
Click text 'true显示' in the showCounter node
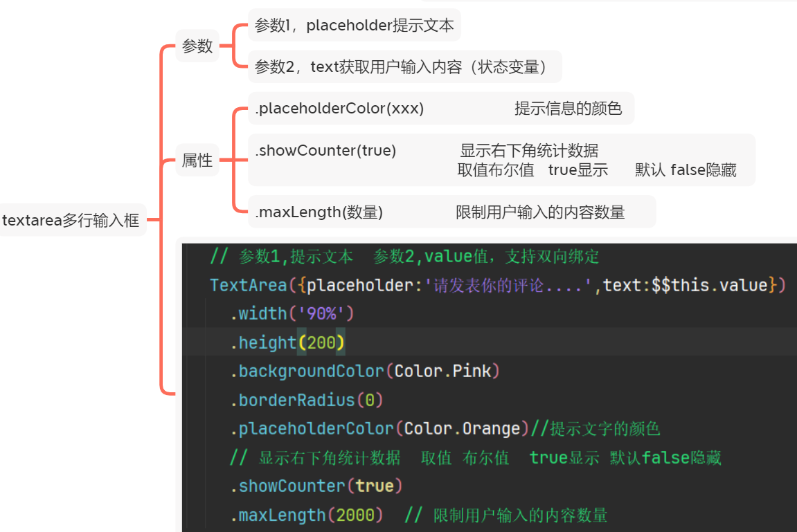pos(578,169)
